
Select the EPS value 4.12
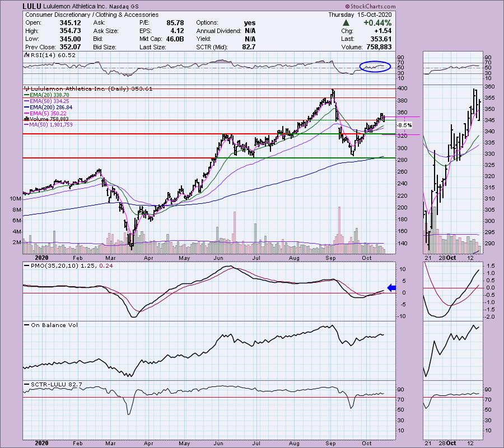pos(178,31)
